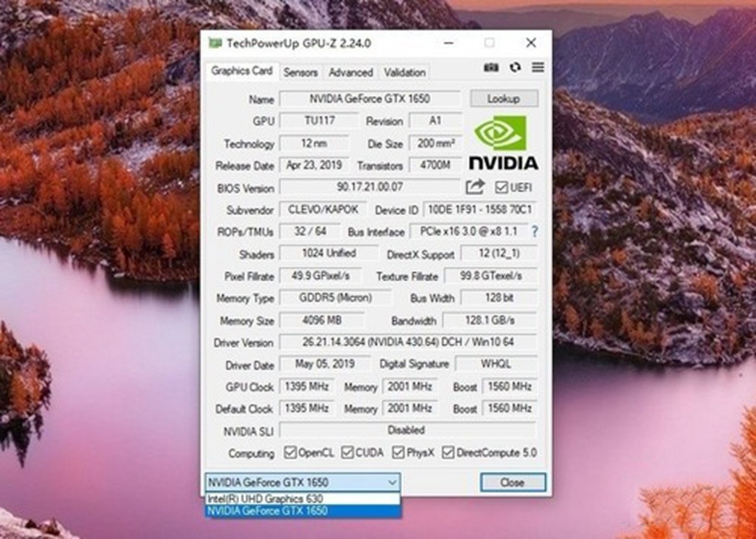Toggle the OpenCL checkbox
The height and width of the screenshot is (539, 756).
[290, 452]
